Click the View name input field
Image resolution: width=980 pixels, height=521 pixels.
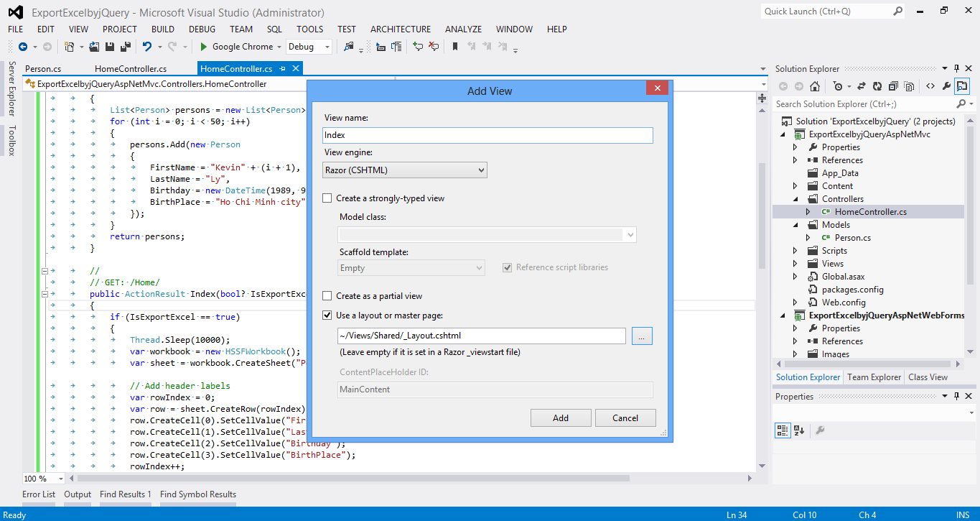tap(487, 135)
